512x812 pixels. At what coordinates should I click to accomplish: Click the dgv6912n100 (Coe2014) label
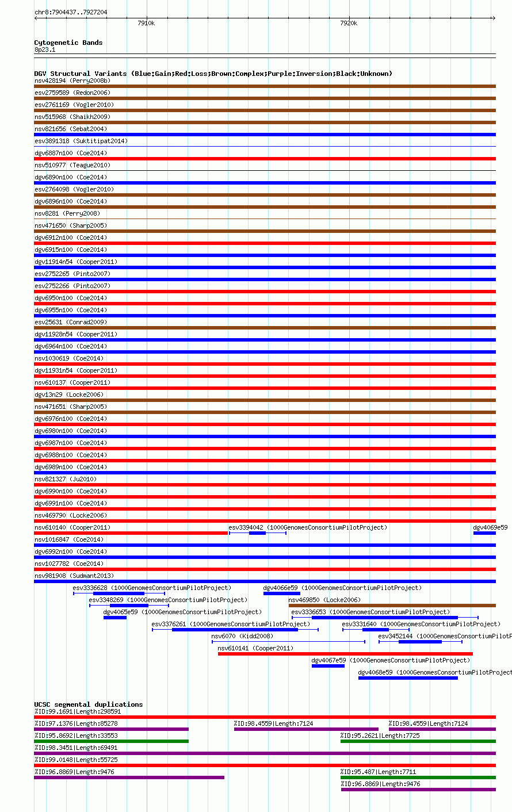[x=71, y=238]
